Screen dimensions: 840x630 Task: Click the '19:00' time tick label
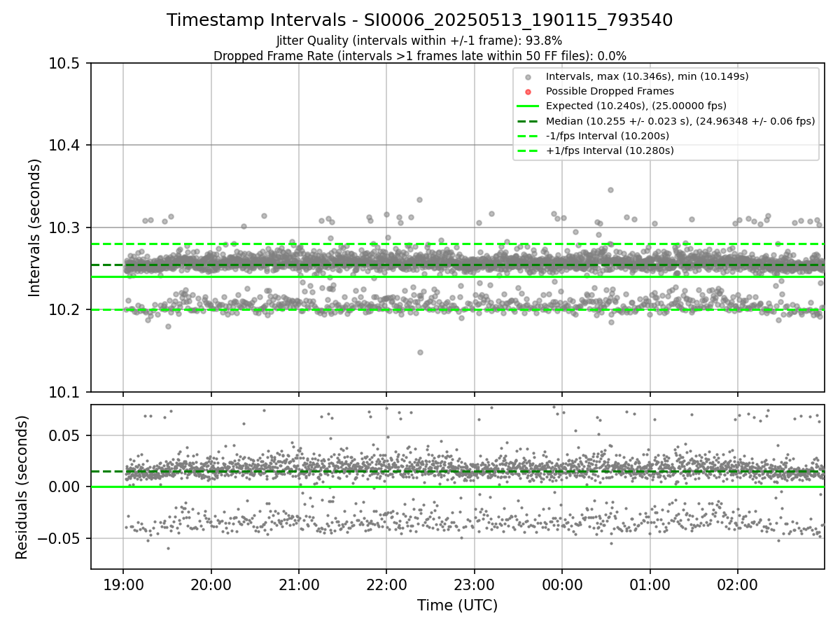[x=123, y=584]
